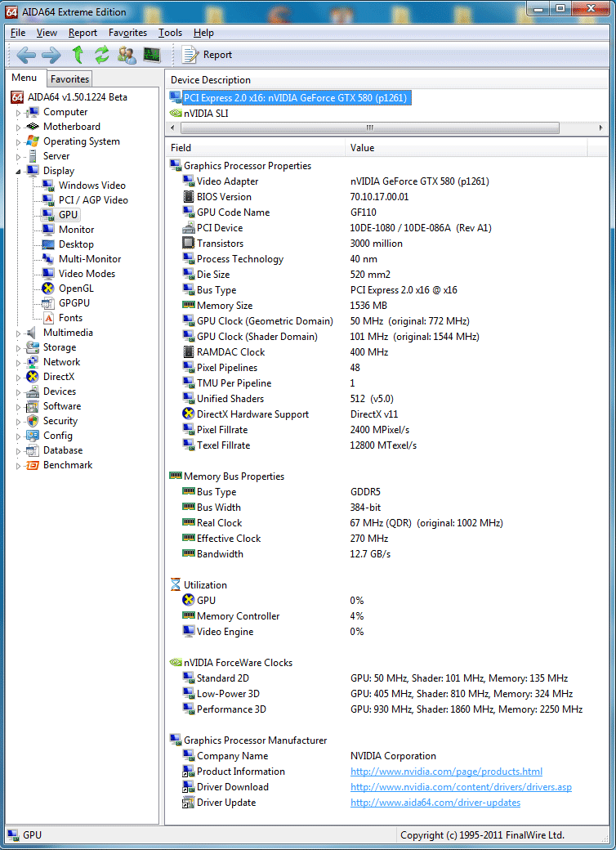Select the GPU Code Name row
Viewport: 616px width, 850px height.
(386, 212)
